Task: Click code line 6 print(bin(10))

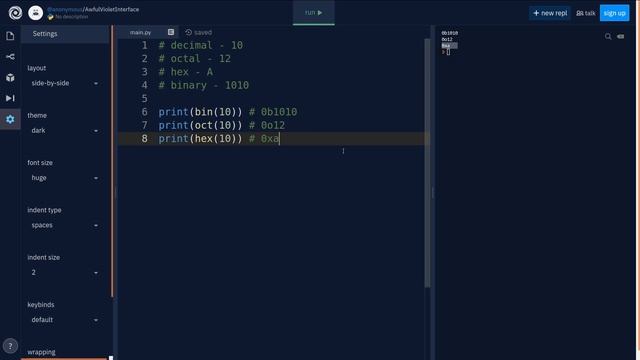Action: [x=200, y=112]
